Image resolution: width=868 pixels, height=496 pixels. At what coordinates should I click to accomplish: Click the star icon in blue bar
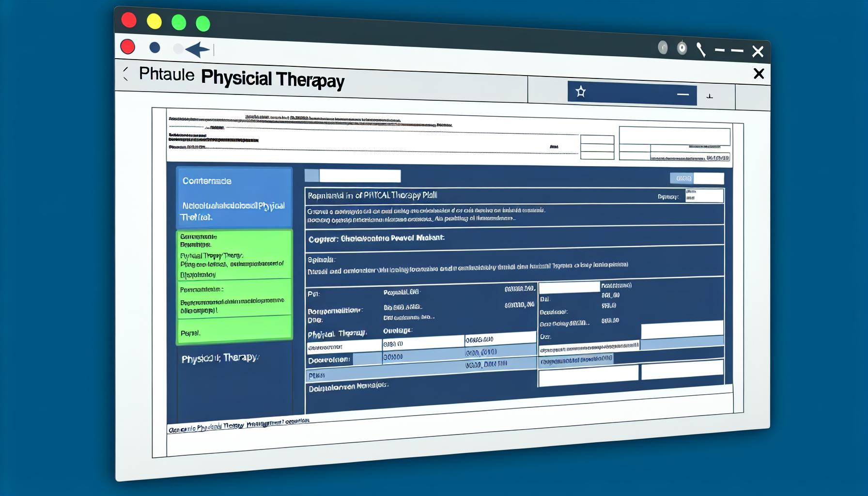click(x=580, y=92)
